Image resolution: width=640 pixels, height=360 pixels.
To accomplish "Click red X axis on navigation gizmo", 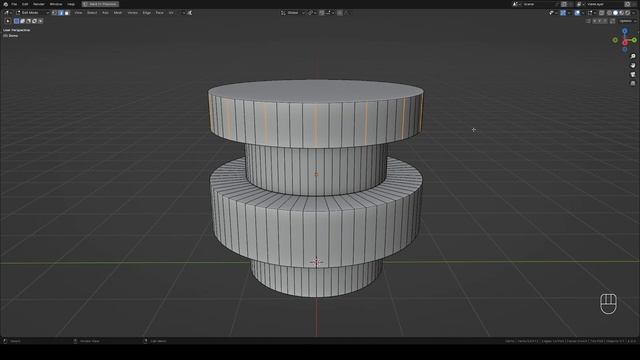I will 625,42.
